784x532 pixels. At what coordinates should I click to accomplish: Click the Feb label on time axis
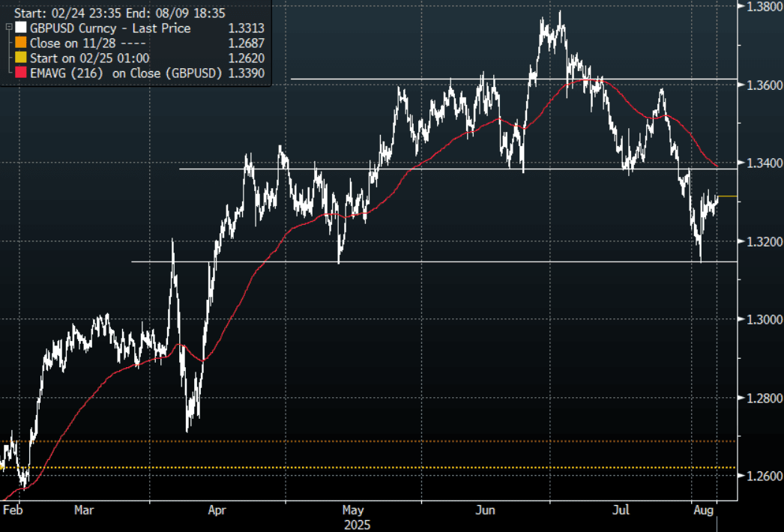click(13, 510)
